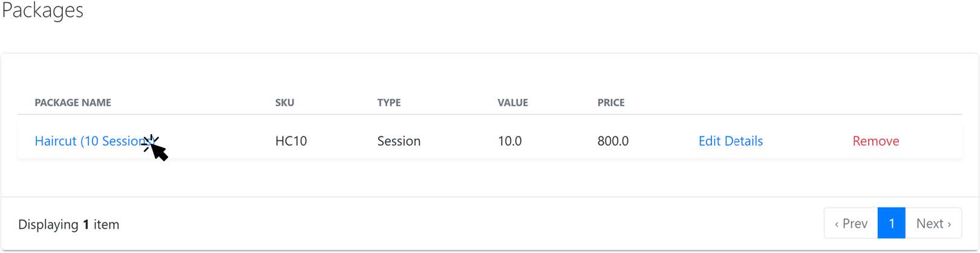
Task: Click Edit Details for the Haircut package
Action: pyautogui.click(x=731, y=141)
